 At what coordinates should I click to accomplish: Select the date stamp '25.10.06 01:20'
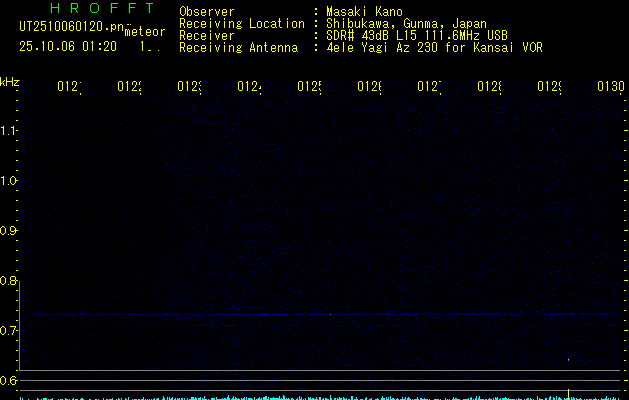tap(68, 47)
